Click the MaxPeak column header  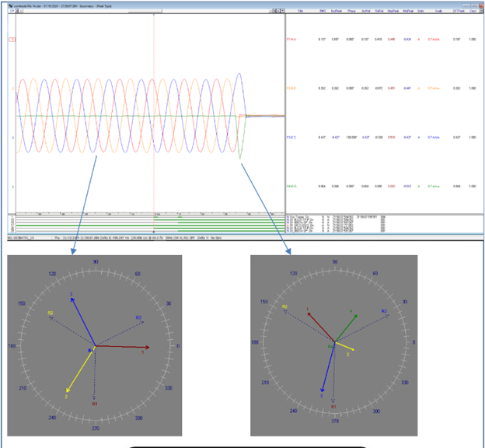click(393, 11)
